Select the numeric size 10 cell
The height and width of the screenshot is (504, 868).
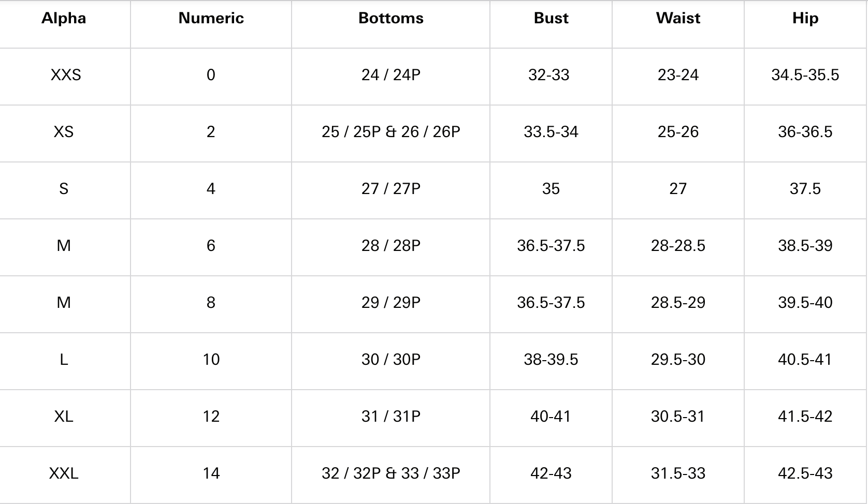coord(211,360)
